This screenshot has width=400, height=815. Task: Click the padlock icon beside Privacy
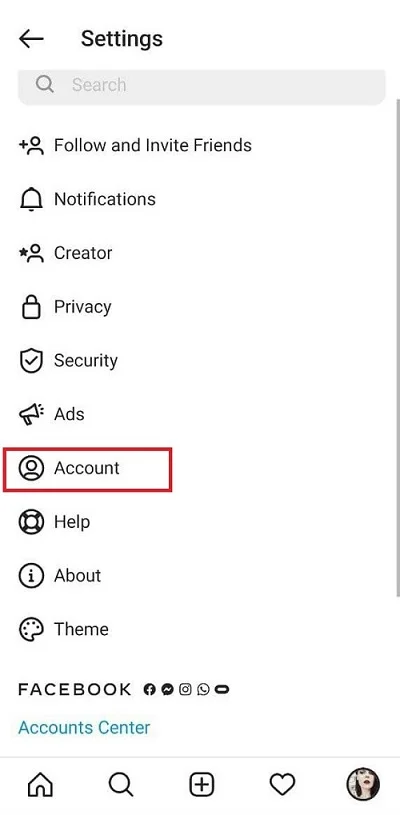[x=31, y=307]
